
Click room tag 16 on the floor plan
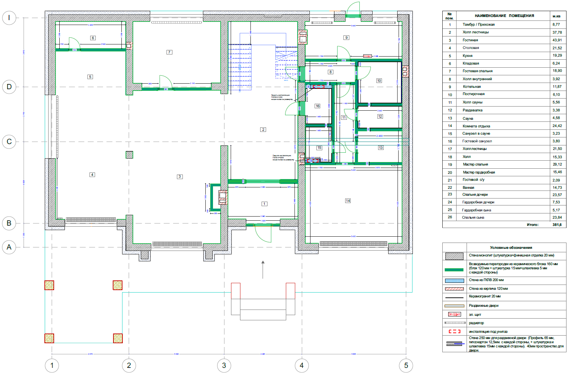tap(318, 106)
